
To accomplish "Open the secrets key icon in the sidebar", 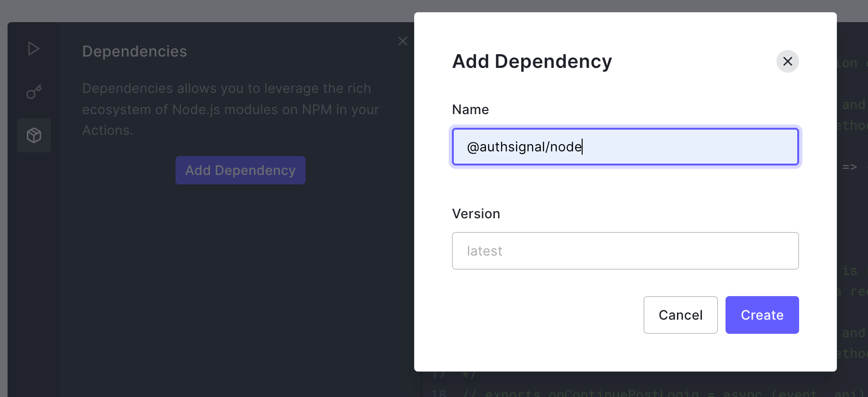I will [x=34, y=92].
